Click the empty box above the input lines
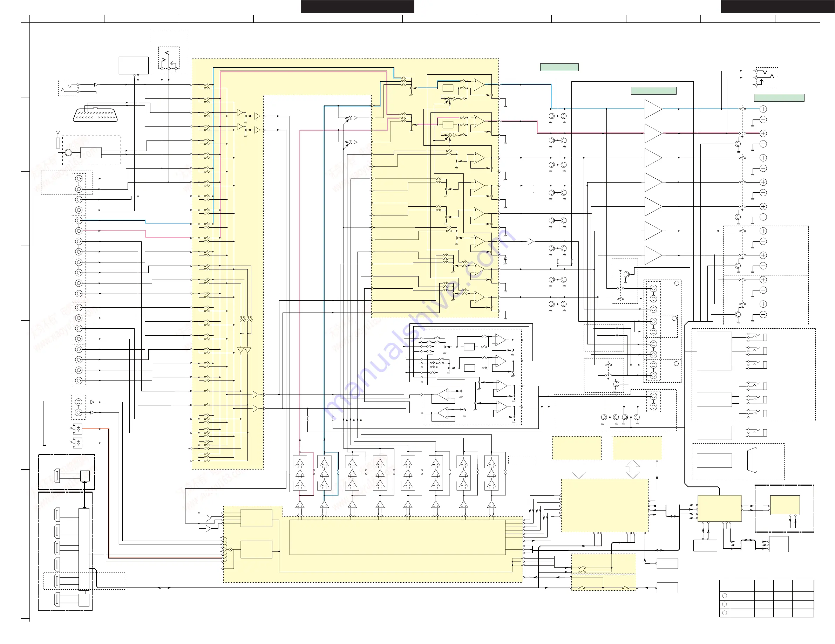The width and height of the screenshot is (835, 644). click(x=134, y=66)
